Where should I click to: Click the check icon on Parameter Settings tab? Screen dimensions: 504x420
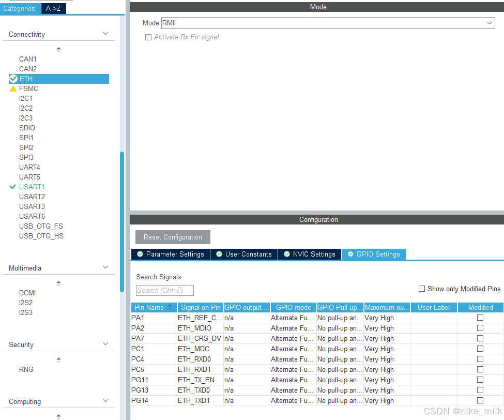140,254
